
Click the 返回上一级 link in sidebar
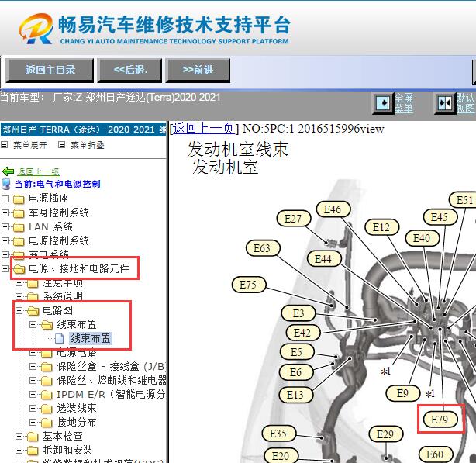[38, 171]
